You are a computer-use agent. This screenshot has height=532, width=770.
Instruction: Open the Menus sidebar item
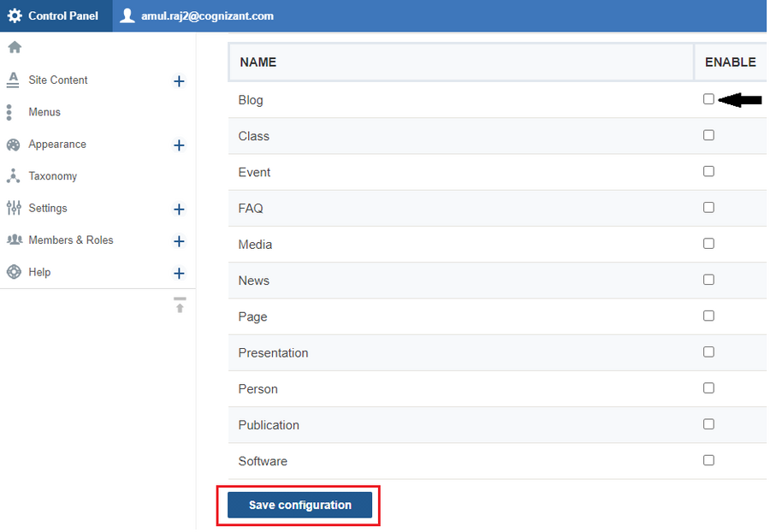[x=44, y=112]
